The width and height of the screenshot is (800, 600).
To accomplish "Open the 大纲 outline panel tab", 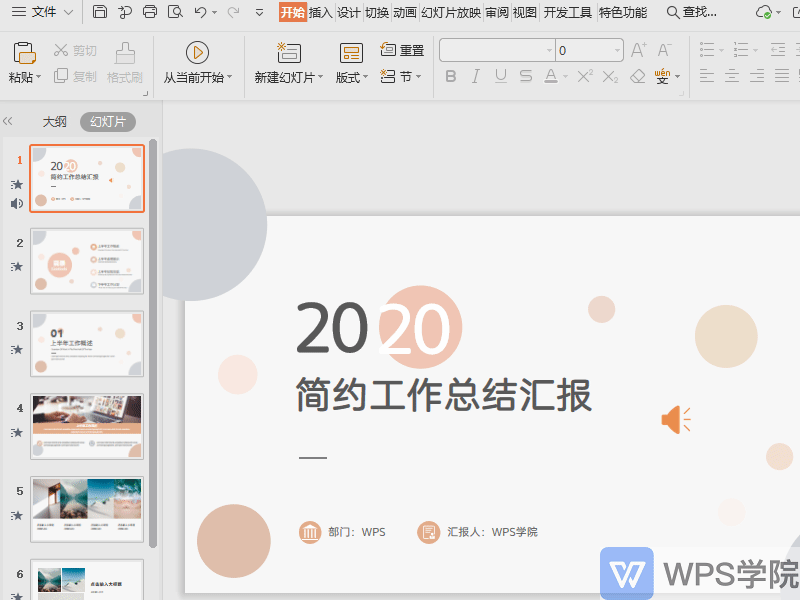I will tap(54, 120).
